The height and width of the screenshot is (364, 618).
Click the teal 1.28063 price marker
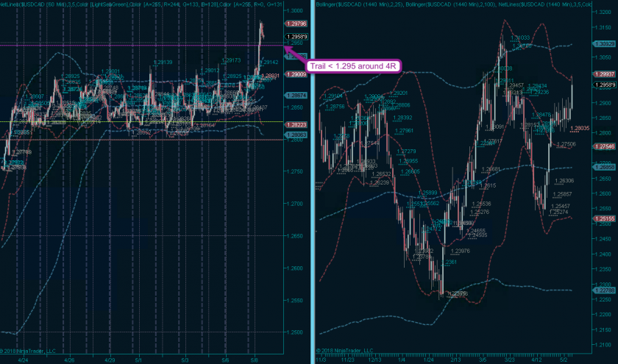click(x=296, y=135)
